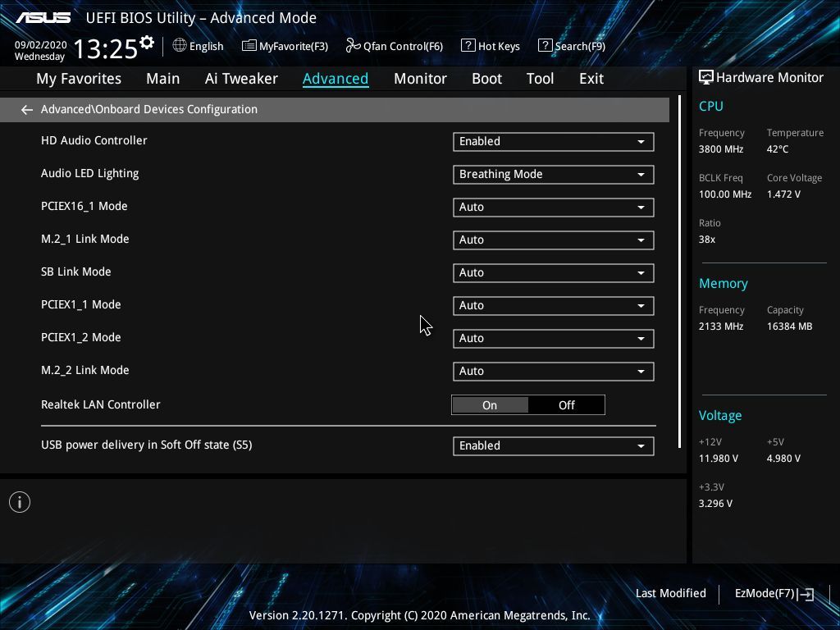Open Search(F9)
The width and height of the screenshot is (840, 630).
[572, 46]
